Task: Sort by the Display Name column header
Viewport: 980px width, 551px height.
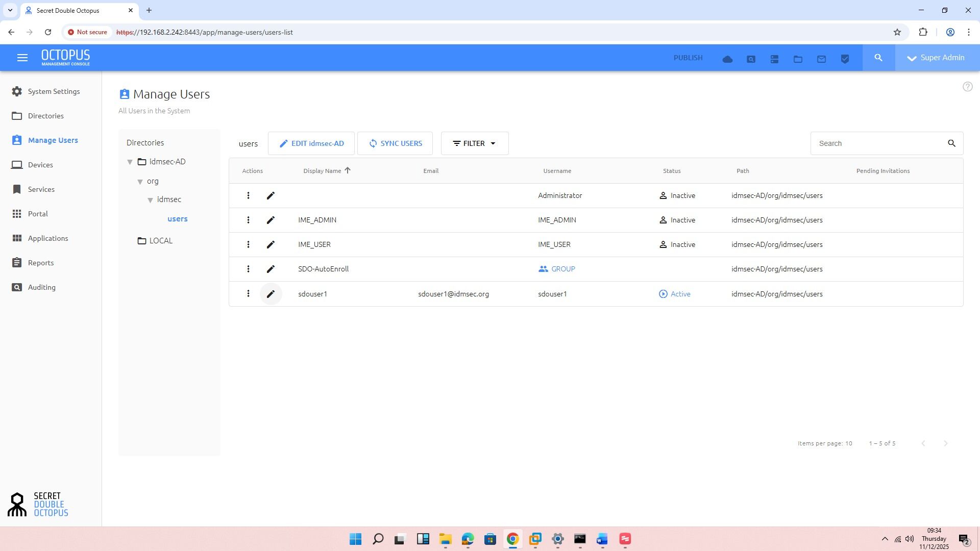Action: pyautogui.click(x=322, y=171)
